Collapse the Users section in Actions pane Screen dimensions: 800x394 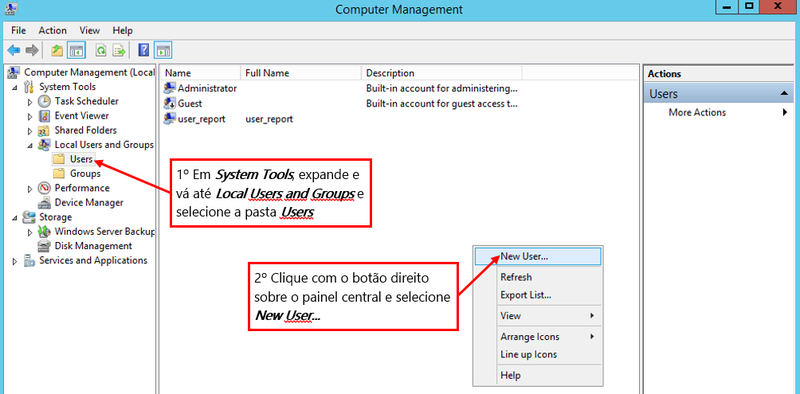(783, 94)
